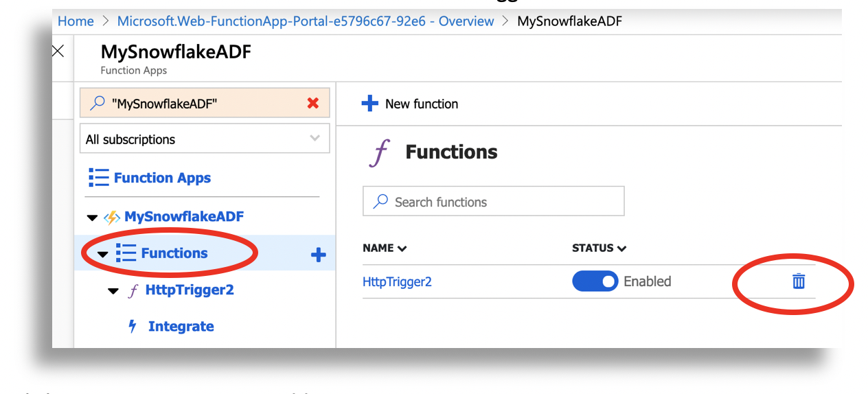Click the large f Functions heading icon
This screenshot has width=868, height=394.
tap(380, 152)
